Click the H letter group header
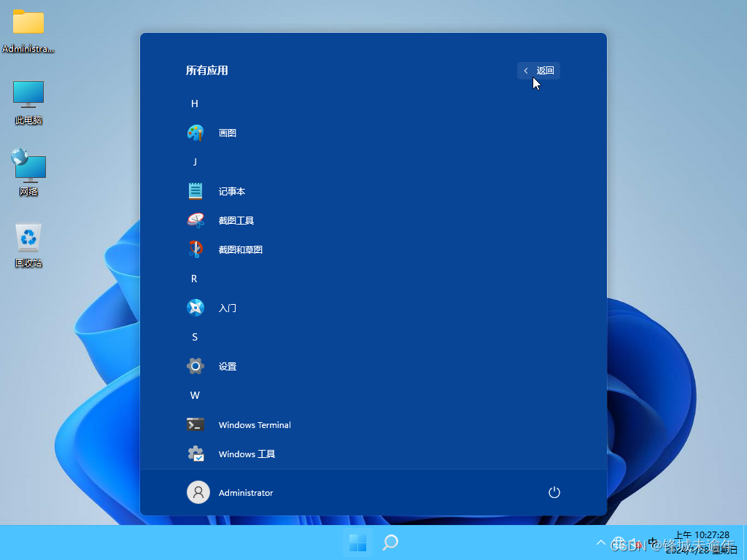 [x=194, y=104]
